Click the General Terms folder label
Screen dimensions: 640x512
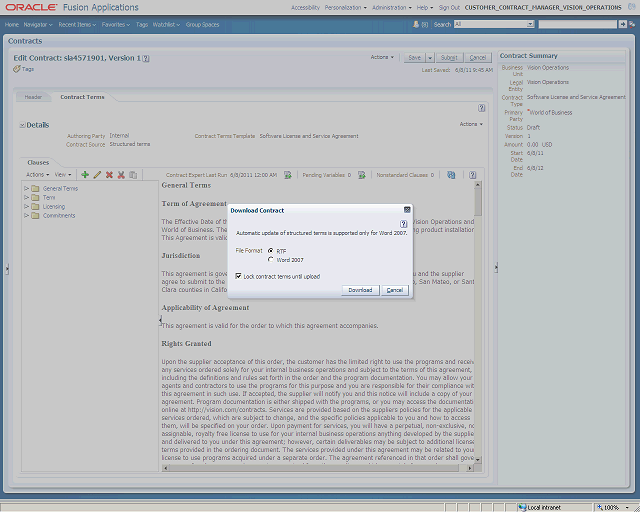(60, 188)
